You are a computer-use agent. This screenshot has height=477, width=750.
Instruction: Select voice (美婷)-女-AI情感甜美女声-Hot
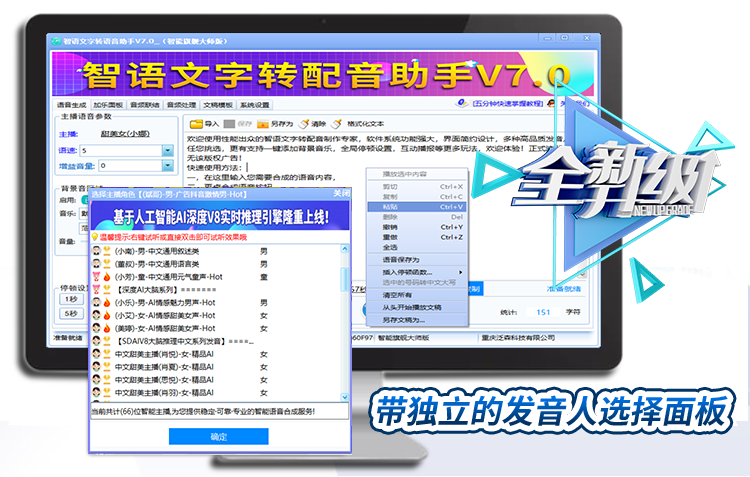point(165,328)
